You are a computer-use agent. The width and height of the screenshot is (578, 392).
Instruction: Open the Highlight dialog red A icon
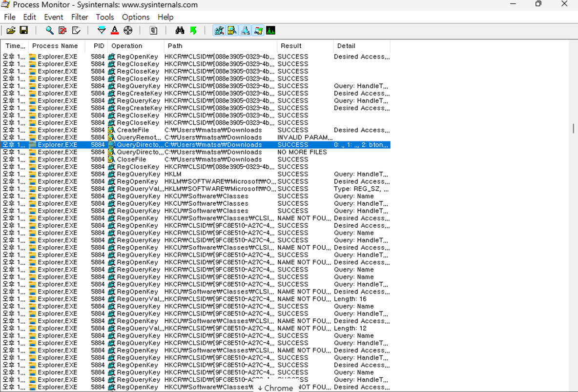[115, 31]
